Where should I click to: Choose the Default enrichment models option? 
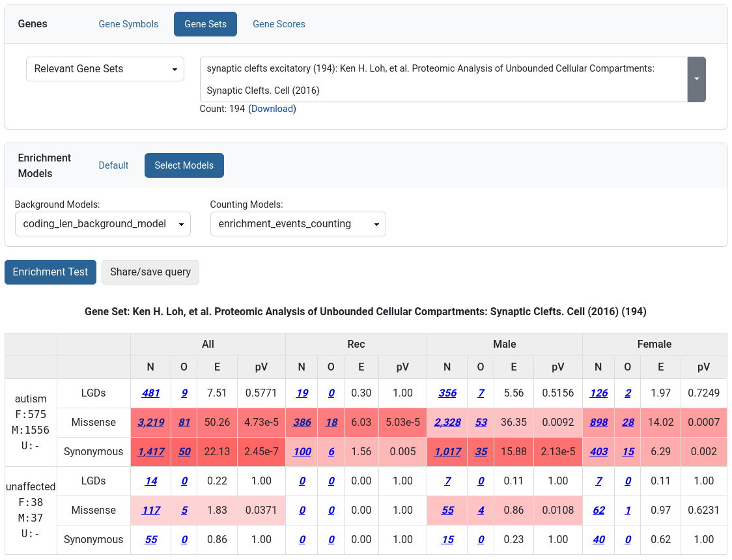click(x=113, y=165)
